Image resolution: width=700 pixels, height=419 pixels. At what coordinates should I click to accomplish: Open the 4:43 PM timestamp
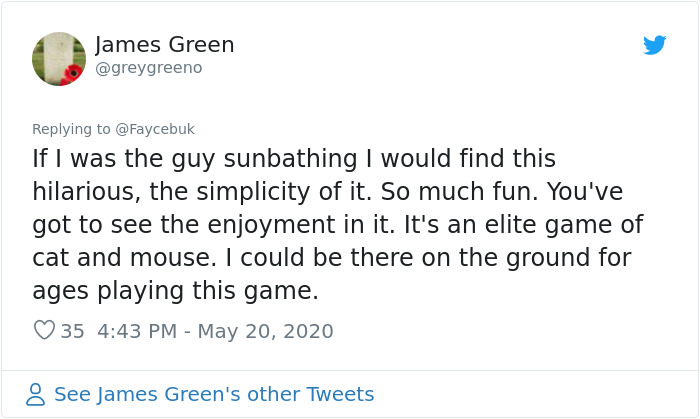point(139,331)
